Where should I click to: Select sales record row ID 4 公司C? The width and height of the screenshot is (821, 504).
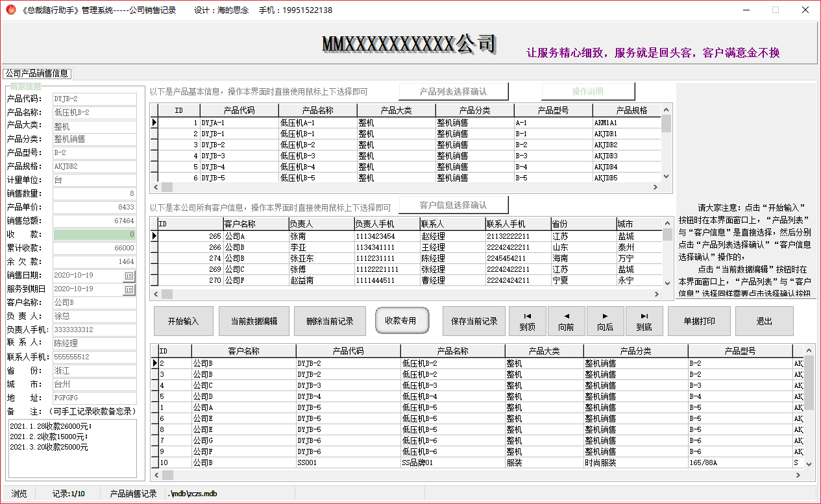coord(477,385)
